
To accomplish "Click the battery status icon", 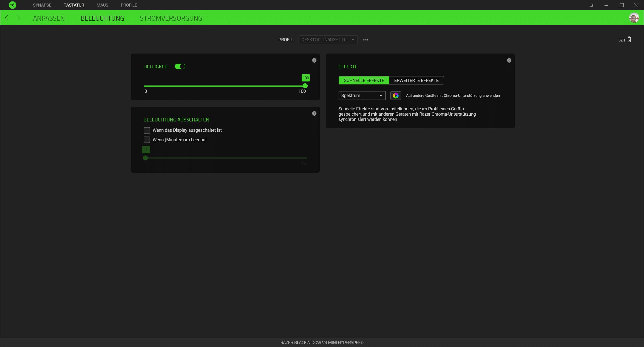I will (x=629, y=40).
